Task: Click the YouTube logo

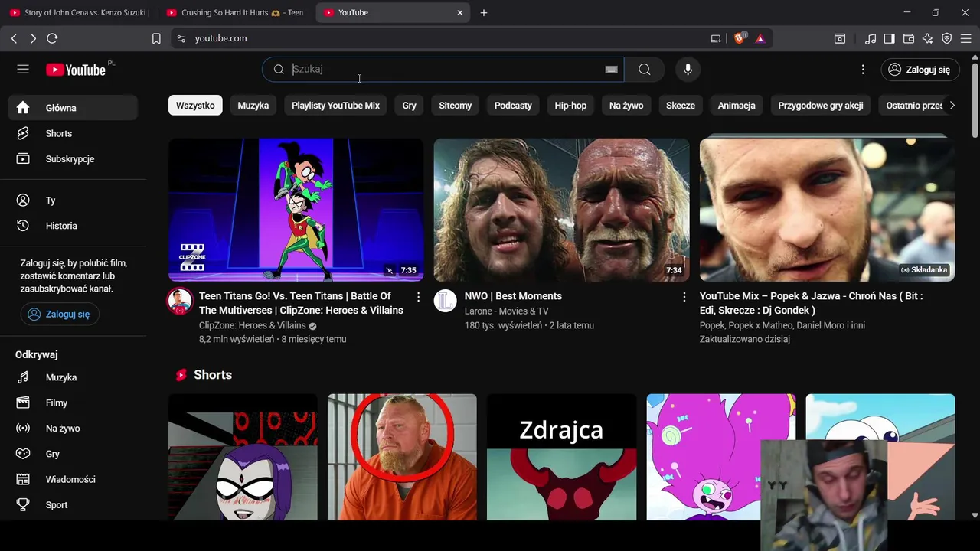Action: click(75, 70)
